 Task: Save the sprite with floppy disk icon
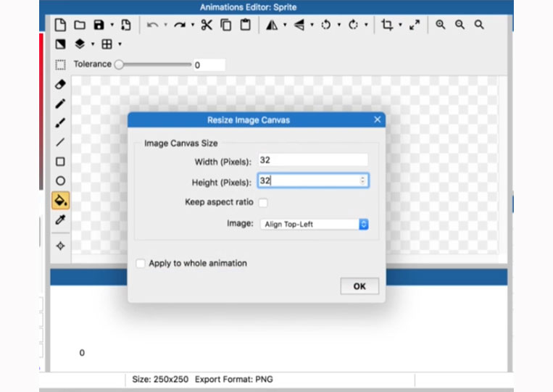pos(99,25)
